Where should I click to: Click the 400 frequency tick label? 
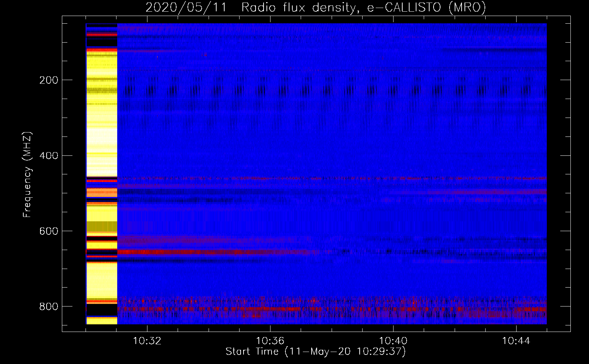point(49,156)
